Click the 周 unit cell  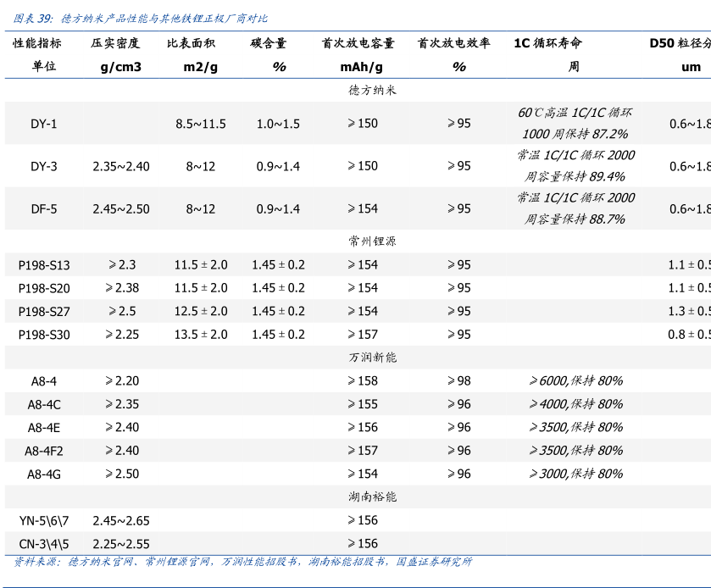click(574, 67)
